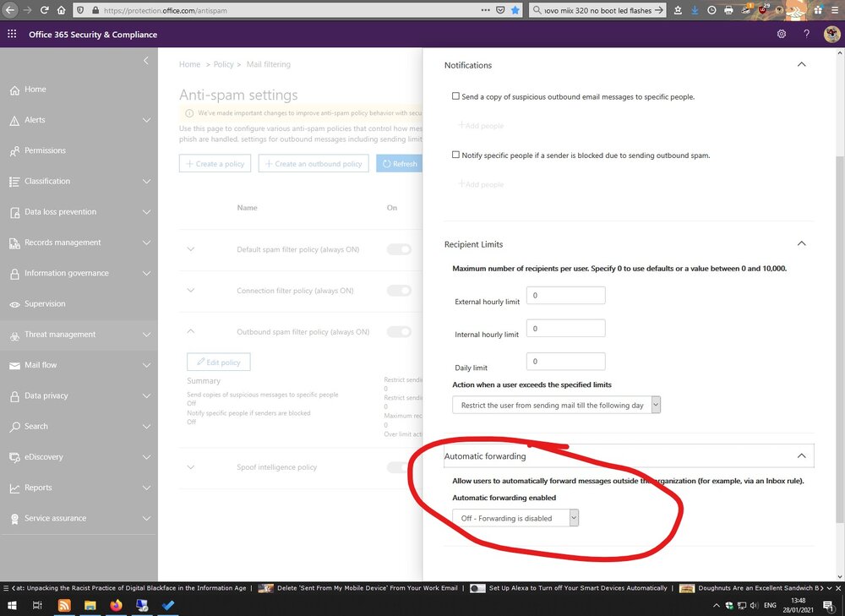
Task: Click the Create a policy button
Action: click(x=215, y=163)
